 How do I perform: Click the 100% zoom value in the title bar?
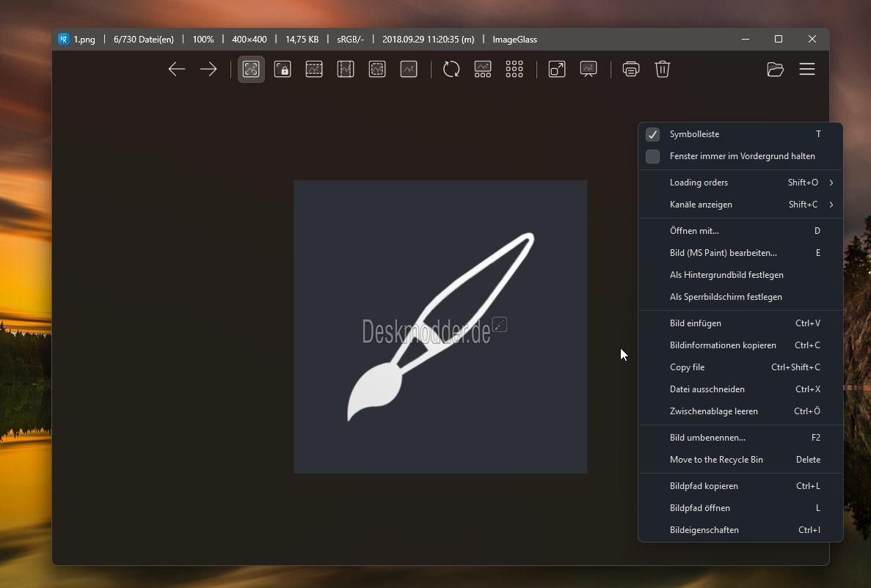click(203, 40)
